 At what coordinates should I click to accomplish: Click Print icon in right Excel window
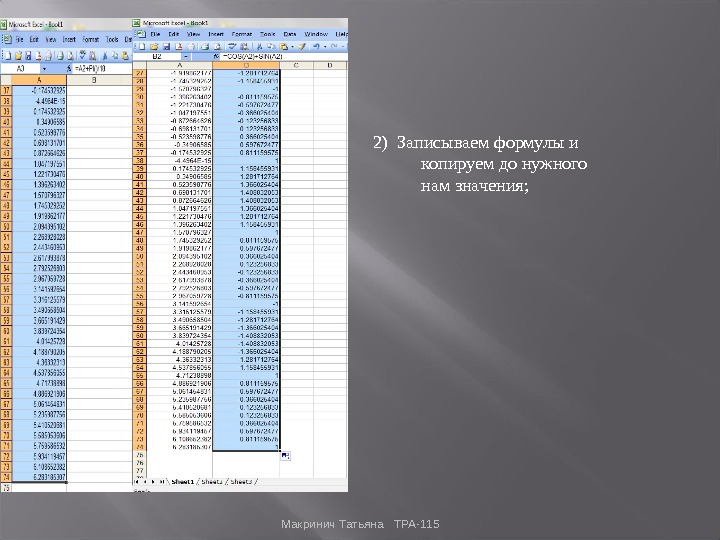coord(205,46)
